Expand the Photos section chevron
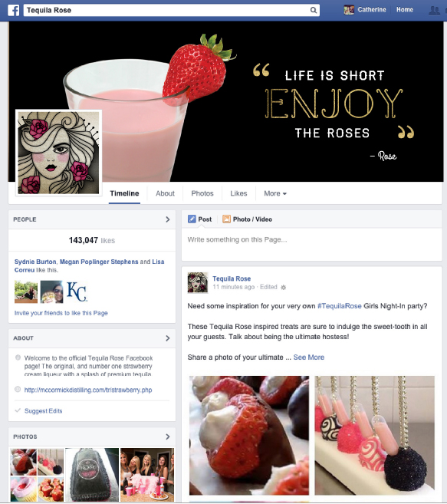Image resolution: width=447 pixels, height=504 pixels. coord(167,436)
